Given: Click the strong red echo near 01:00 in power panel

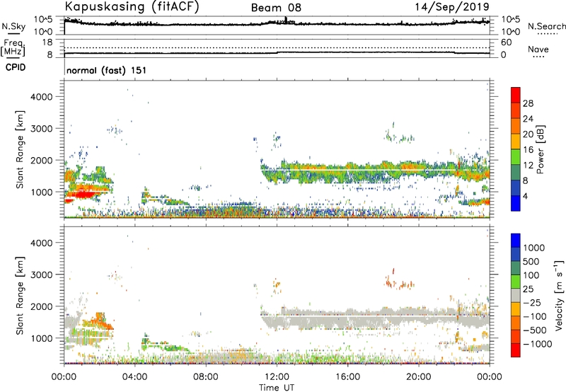Looking at the screenshot, I should click(83, 194).
